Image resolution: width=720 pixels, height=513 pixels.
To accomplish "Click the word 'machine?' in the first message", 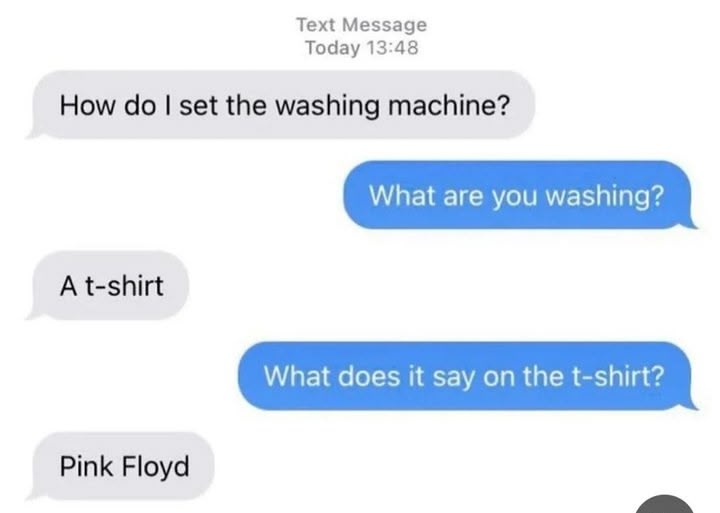I will pos(449,105).
